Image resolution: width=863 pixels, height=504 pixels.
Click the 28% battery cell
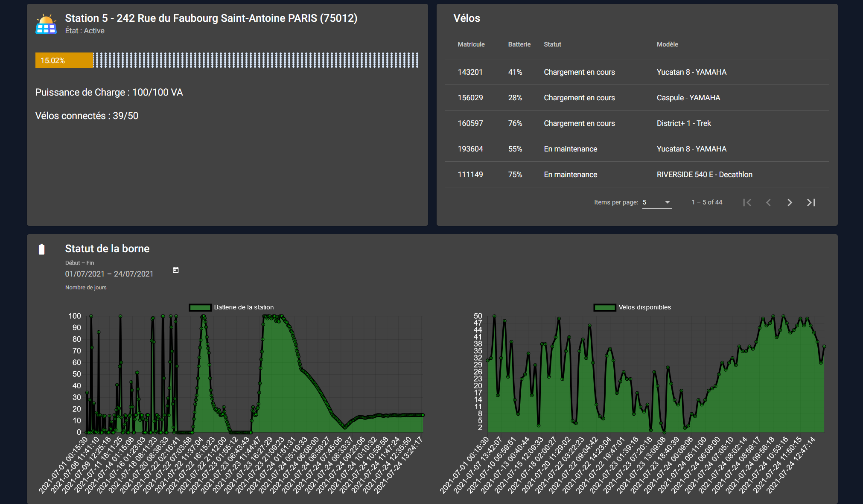[515, 98]
